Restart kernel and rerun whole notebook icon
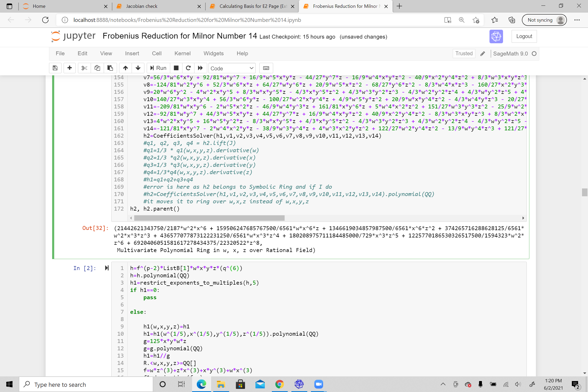Viewport: 588px width, 392px height. click(x=200, y=68)
